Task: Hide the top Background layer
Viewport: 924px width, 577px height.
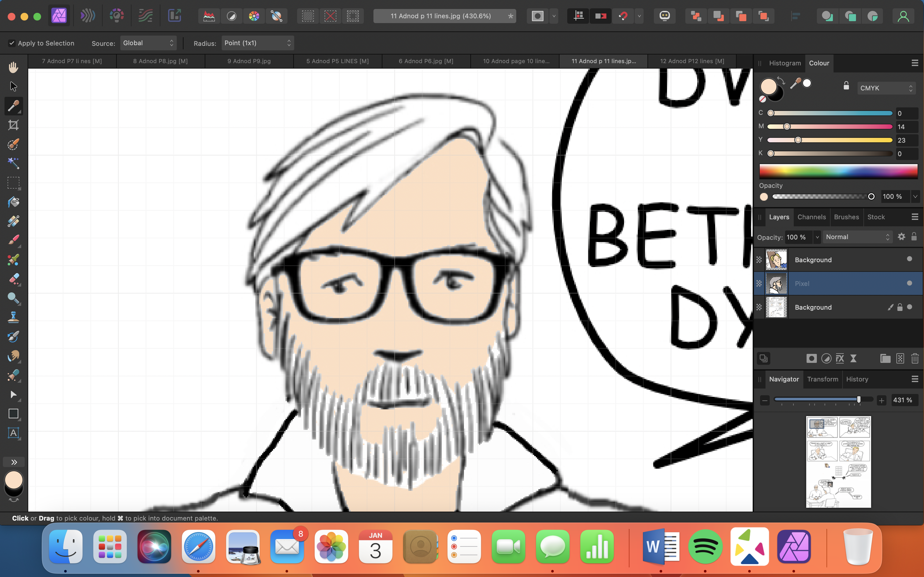Action: tap(909, 259)
